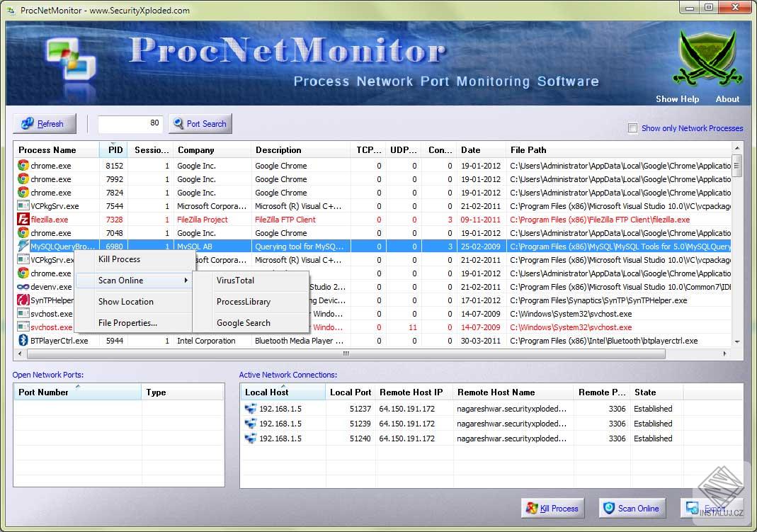Click the BTPlayerCtrl.exe Bluetooth icon
The image size is (757, 532).
(23, 340)
